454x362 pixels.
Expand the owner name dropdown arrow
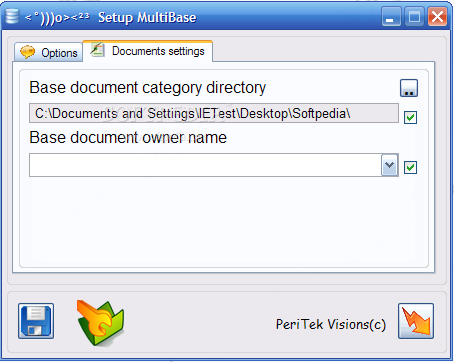pos(389,165)
